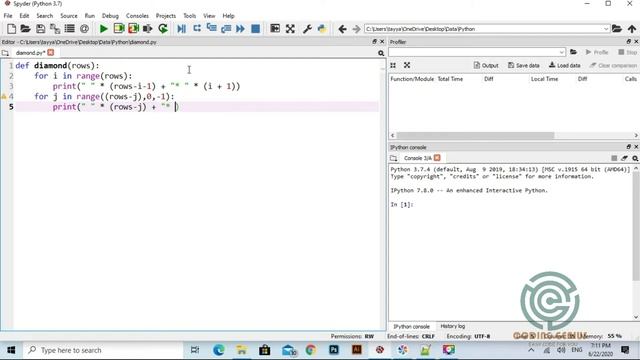The image size is (640, 360).
Task: Expand all profiler results icon
Action: [407, 65]
